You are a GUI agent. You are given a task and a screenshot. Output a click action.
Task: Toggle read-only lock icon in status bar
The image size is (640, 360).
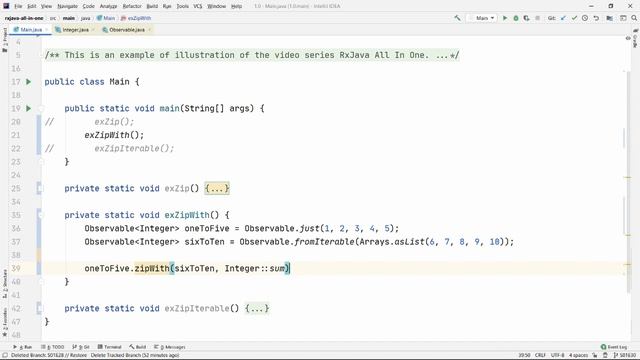click(x=595, y=356)
